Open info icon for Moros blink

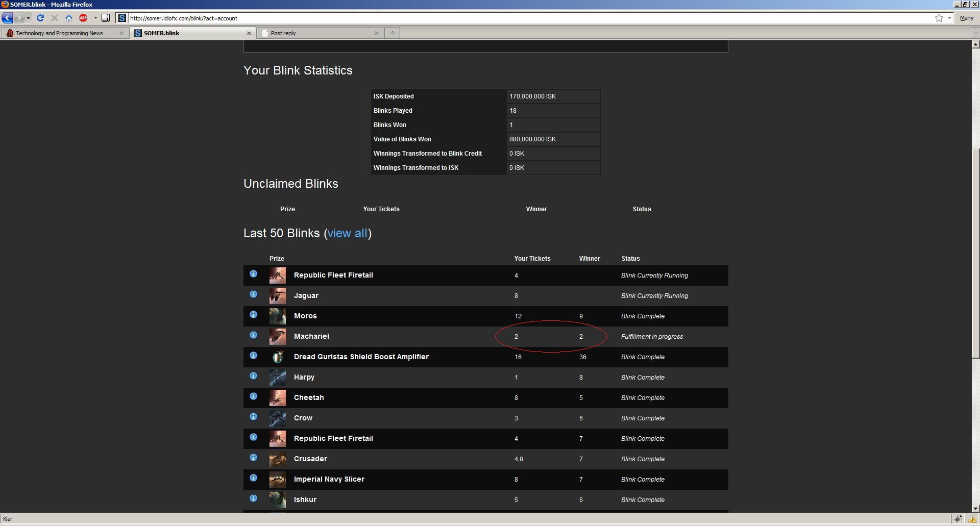(253, 315)
